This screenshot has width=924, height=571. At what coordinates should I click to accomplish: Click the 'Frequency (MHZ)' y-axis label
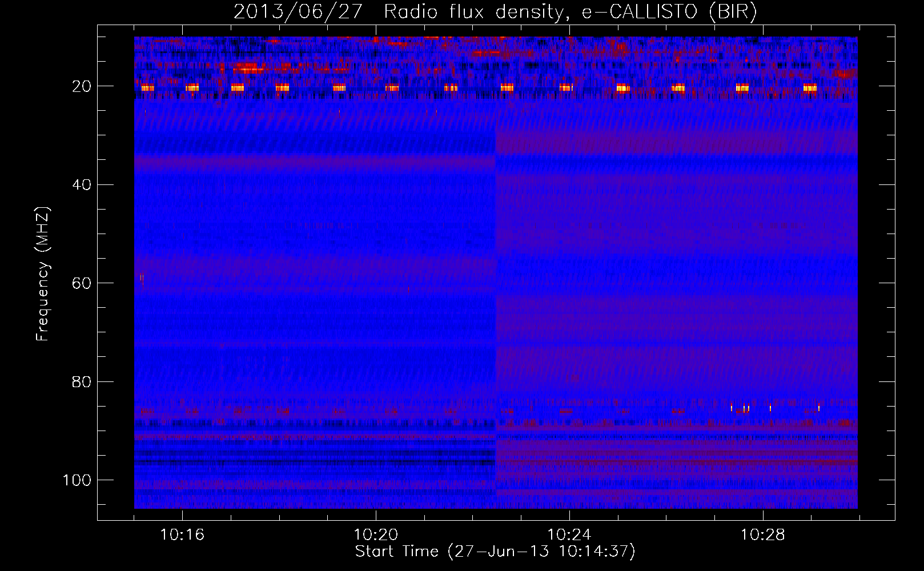click(43, 274)
